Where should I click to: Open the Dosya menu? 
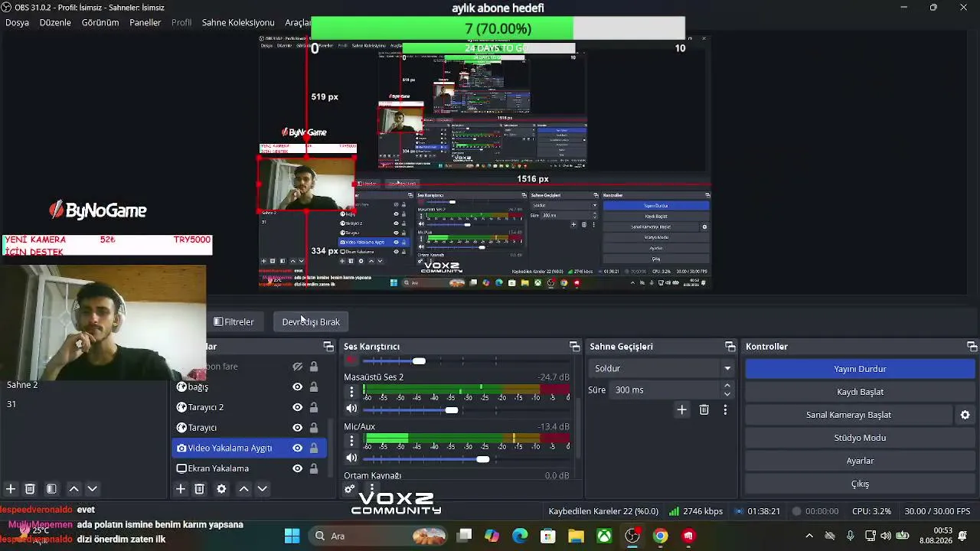coord(17,22)
